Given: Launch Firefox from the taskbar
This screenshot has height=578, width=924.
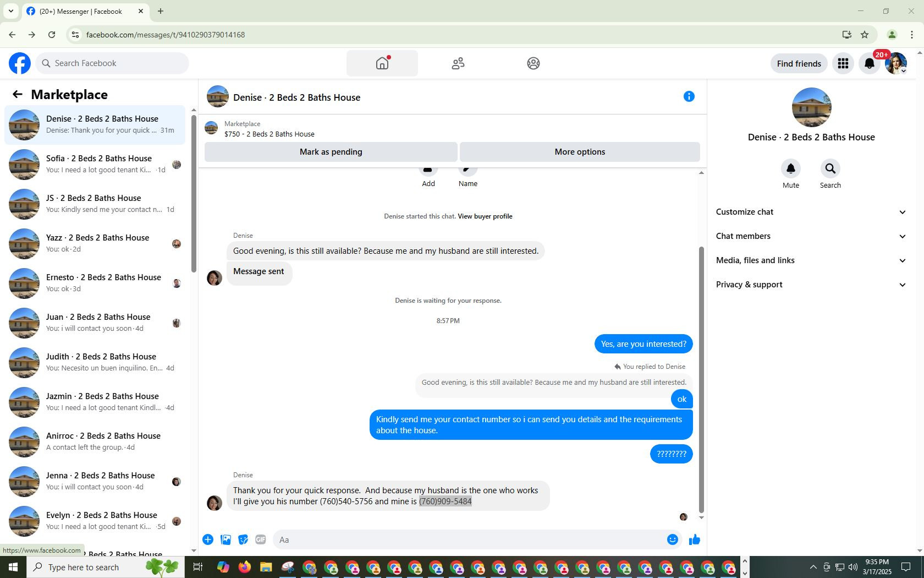Looking at the screenshot, I should coord(245,567).
